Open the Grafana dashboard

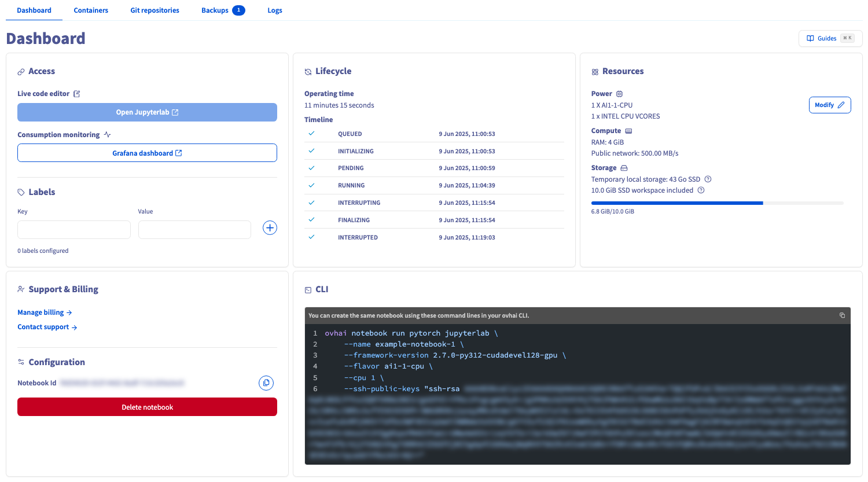(x=147, y=153)
